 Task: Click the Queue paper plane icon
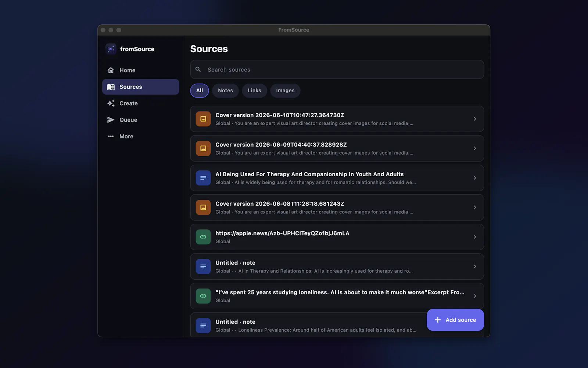point(111,120)
